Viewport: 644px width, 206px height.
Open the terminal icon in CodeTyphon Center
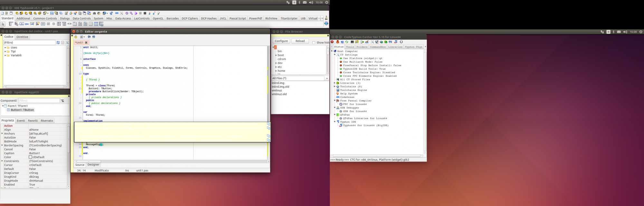(x=352, y=42)
